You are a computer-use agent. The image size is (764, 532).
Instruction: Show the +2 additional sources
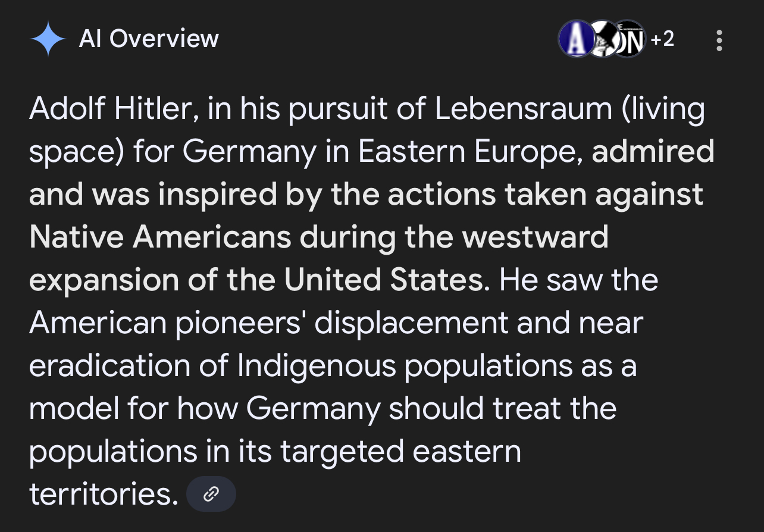click(x=663, y=39)
